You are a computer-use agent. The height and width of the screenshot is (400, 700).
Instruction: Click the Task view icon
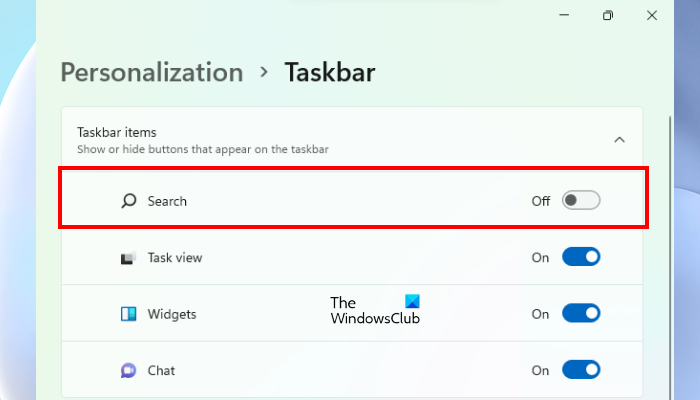(128, 258)
